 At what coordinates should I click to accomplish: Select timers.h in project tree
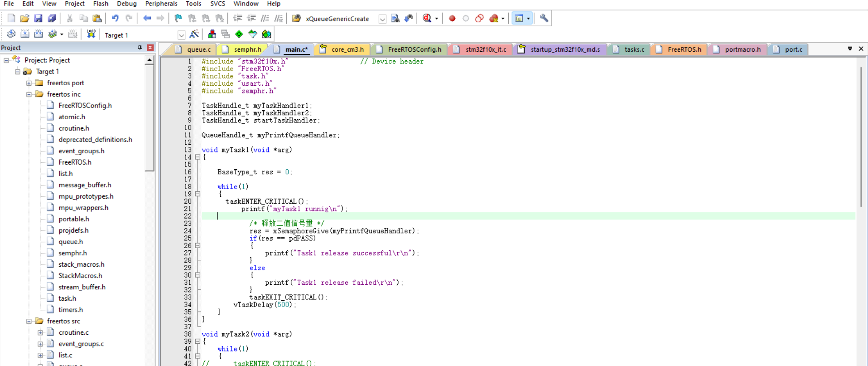[71, 310]
